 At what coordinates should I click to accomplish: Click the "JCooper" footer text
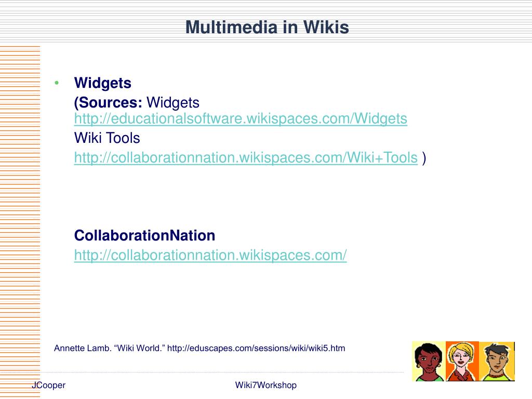tap(48, 385)
